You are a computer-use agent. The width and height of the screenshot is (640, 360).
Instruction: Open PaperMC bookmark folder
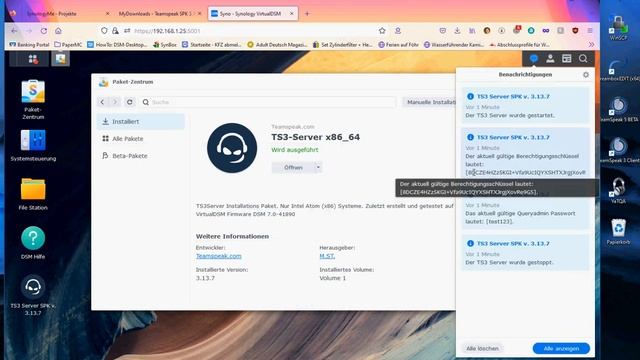(68, 44)
